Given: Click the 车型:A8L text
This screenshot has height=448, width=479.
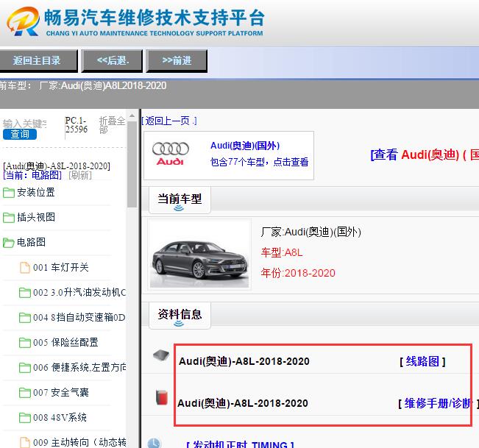Looking at the screenshot, I should coord(282,253).
